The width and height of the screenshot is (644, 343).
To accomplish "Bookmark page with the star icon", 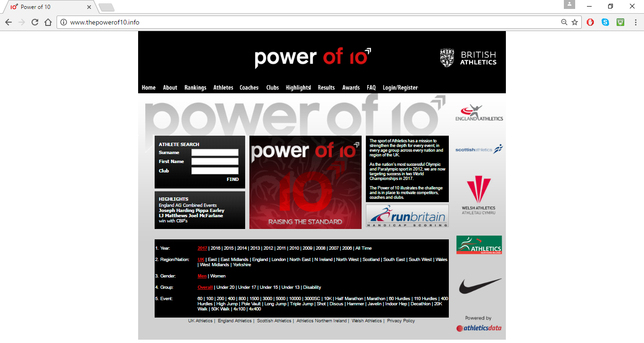I will 575,22.
